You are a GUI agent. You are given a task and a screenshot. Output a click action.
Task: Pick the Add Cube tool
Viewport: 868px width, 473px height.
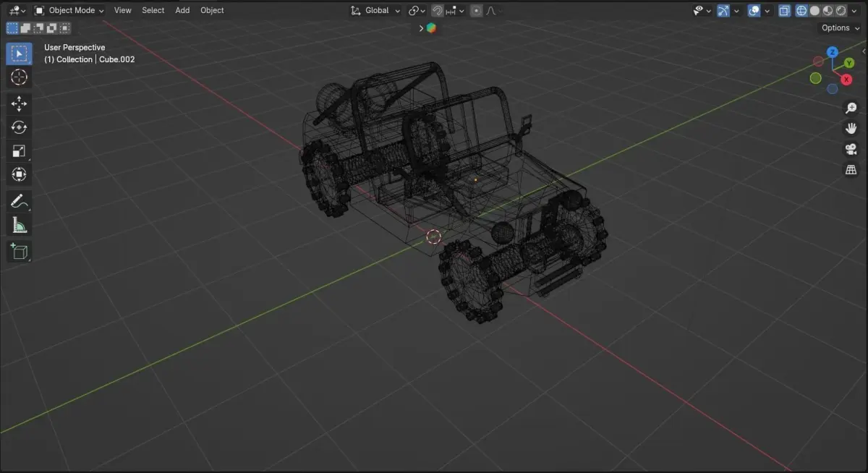click(x=19, y=251)
